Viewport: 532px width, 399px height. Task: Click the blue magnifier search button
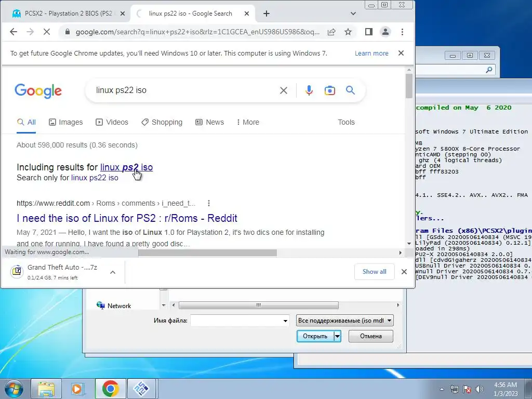(350, 90)
